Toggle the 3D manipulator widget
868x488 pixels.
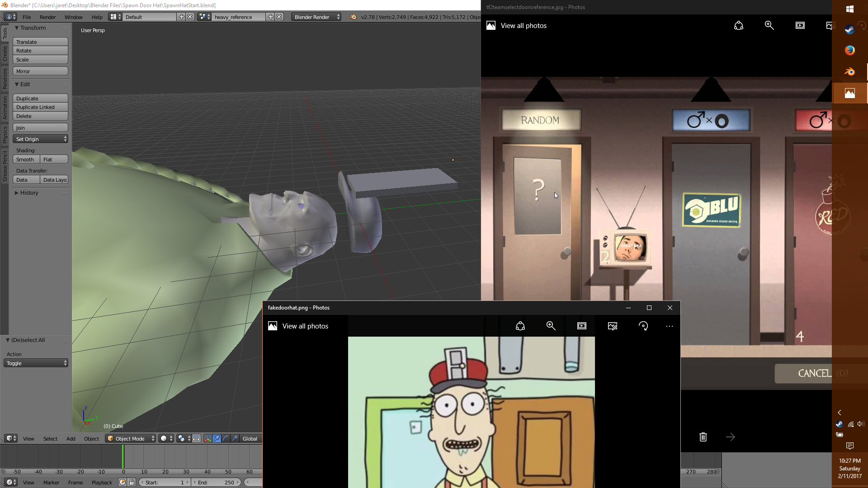tap(208, 438)
